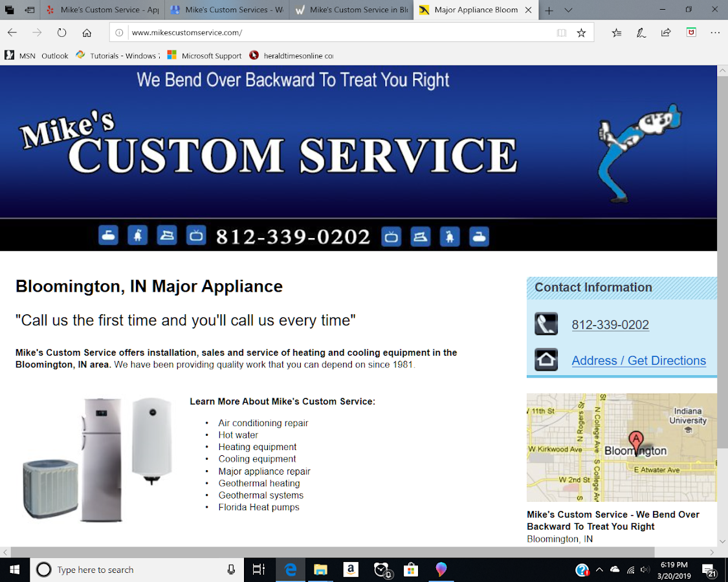Refresh the page in the browser toolbar
The image size is (728, 582).
pos(61,32)
